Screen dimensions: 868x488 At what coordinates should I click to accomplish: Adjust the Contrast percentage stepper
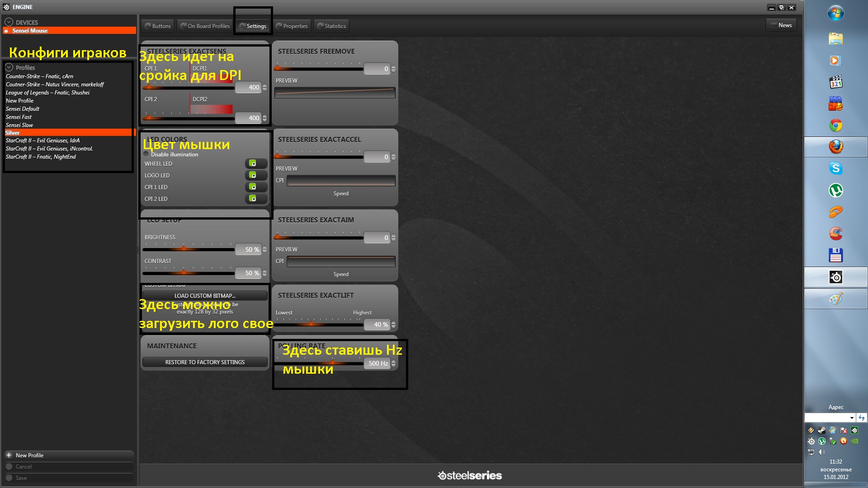click(264, 273)
